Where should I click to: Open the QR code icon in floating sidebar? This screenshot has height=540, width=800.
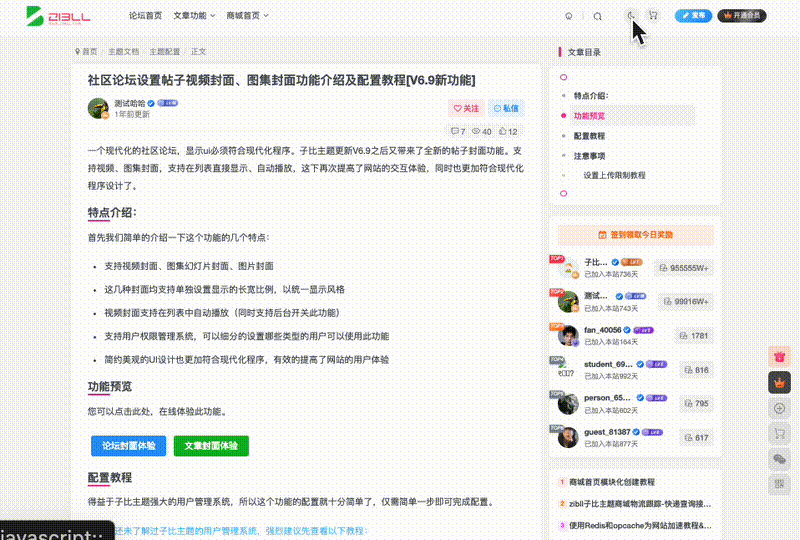779,485
